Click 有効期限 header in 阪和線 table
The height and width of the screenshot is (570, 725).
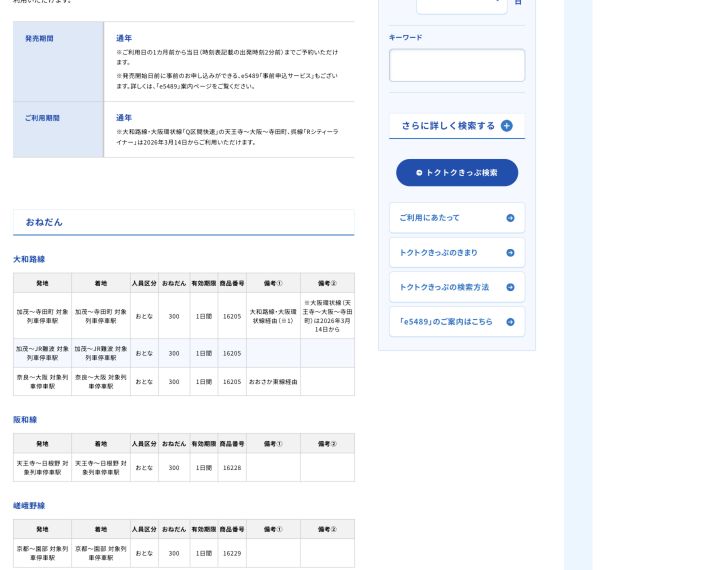204,444
